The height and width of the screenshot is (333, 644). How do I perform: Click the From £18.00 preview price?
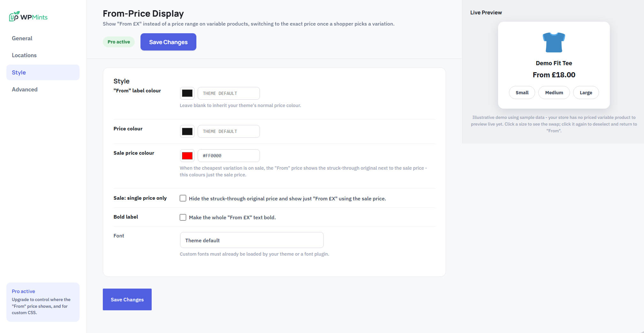pyautogui.click(x=554, y=75)
